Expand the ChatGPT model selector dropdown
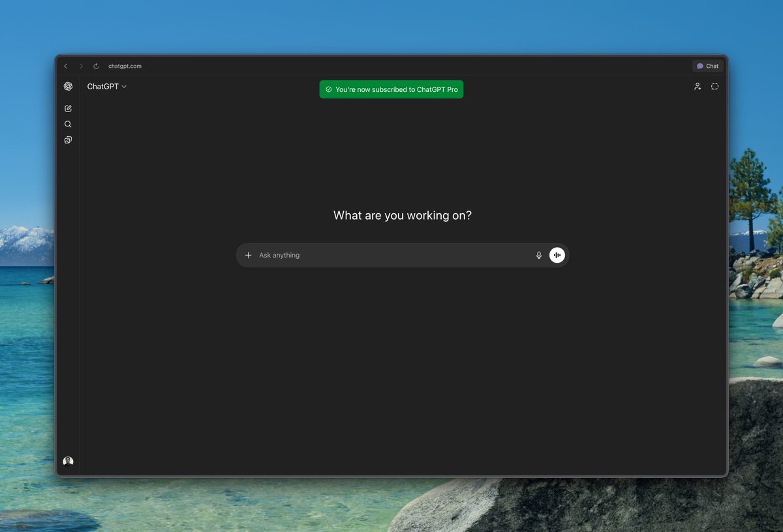The width and height of the screenshot is (783, 532). pos(107,86)
